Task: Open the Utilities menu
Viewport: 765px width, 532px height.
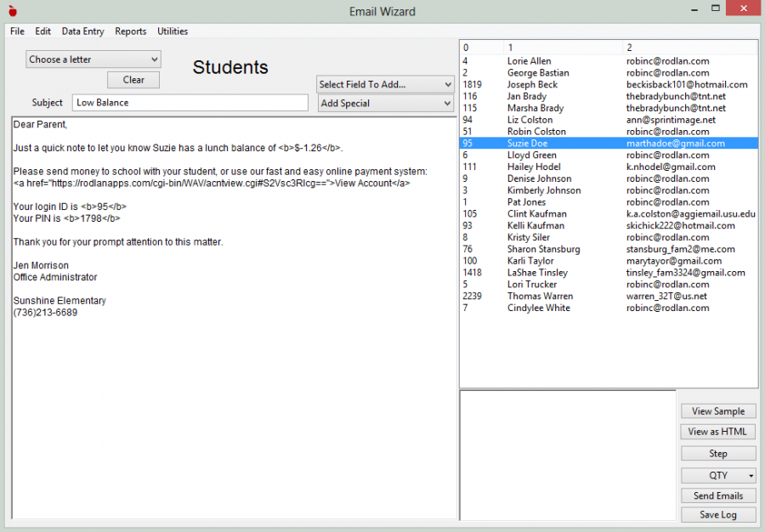Action: tap(173, 31)
